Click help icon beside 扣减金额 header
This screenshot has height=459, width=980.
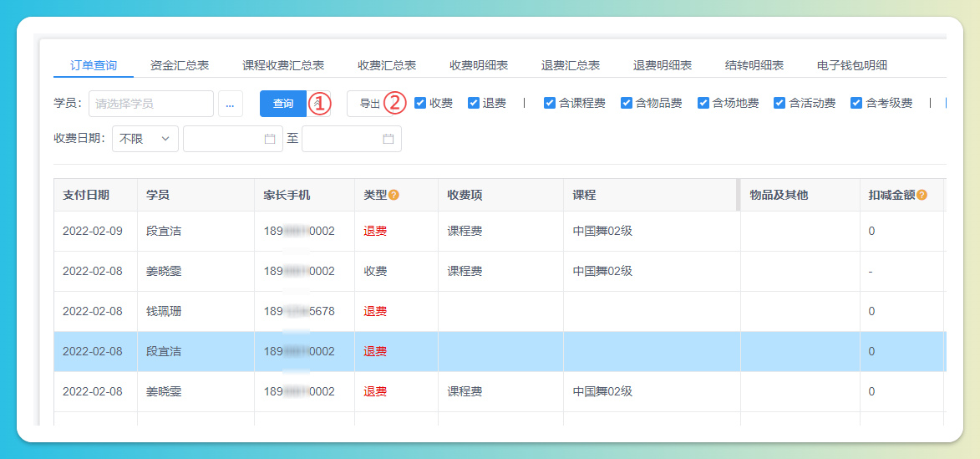pyautogui.click(x=922, y=195)
